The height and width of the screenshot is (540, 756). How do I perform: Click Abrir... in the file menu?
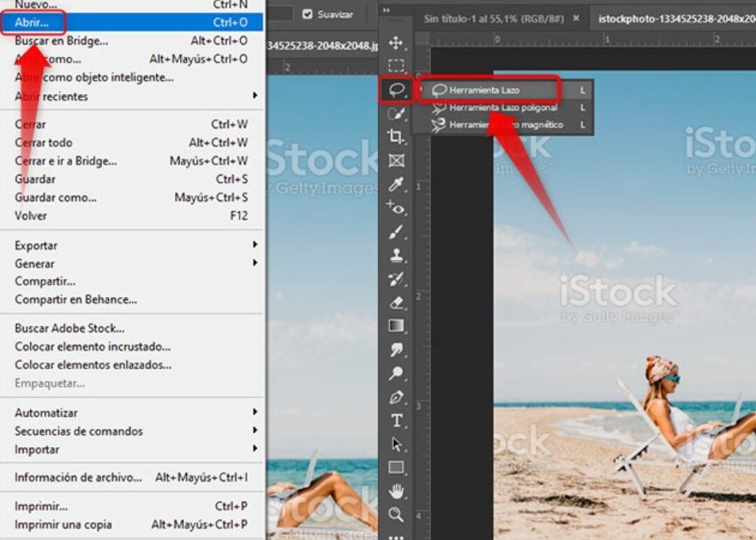132,22
